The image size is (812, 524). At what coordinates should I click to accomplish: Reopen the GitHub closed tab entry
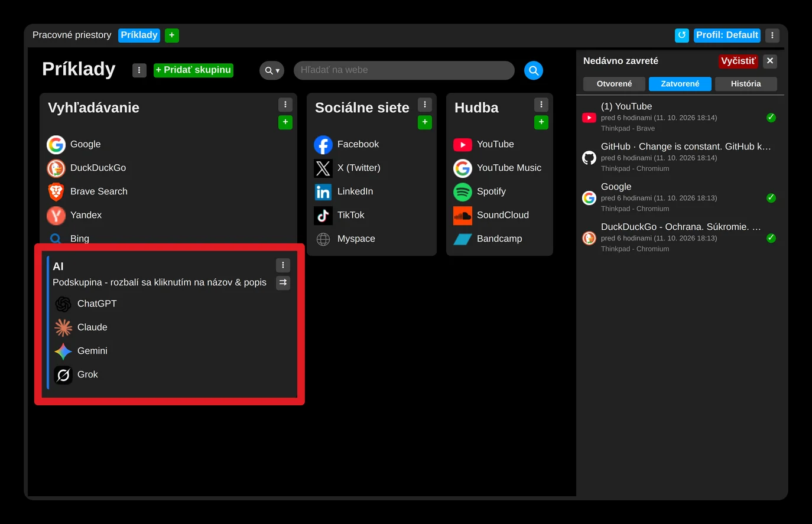[680, 157]
